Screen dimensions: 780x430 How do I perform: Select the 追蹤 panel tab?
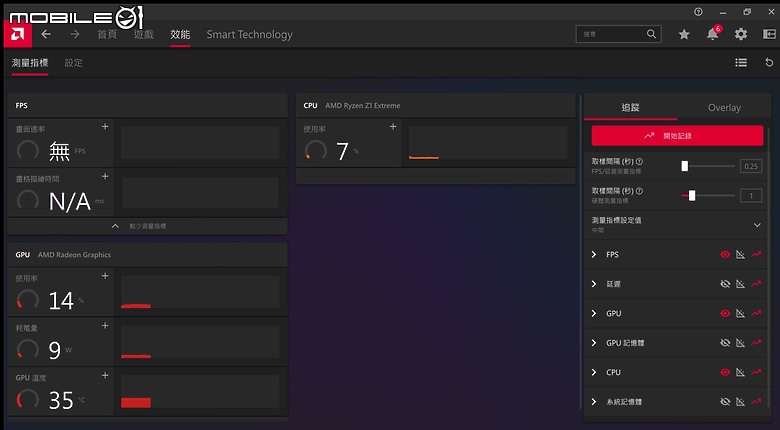[x=630, y=108]
